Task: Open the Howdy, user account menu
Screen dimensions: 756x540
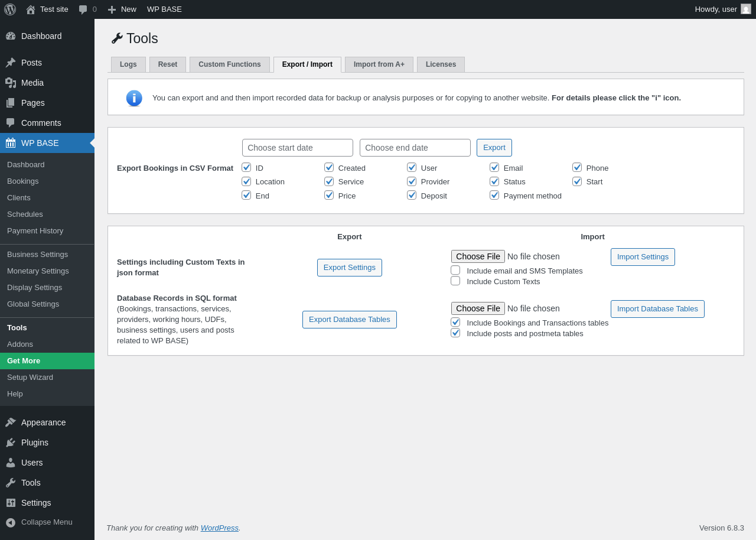Action: [715, 9]
